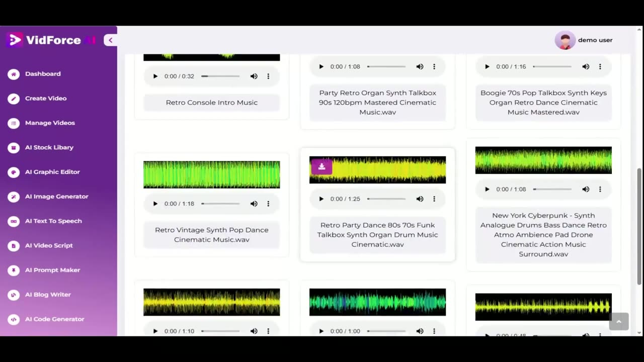Open AI Graphic Editor
This screenshot has width=644, height=362.
52,172
